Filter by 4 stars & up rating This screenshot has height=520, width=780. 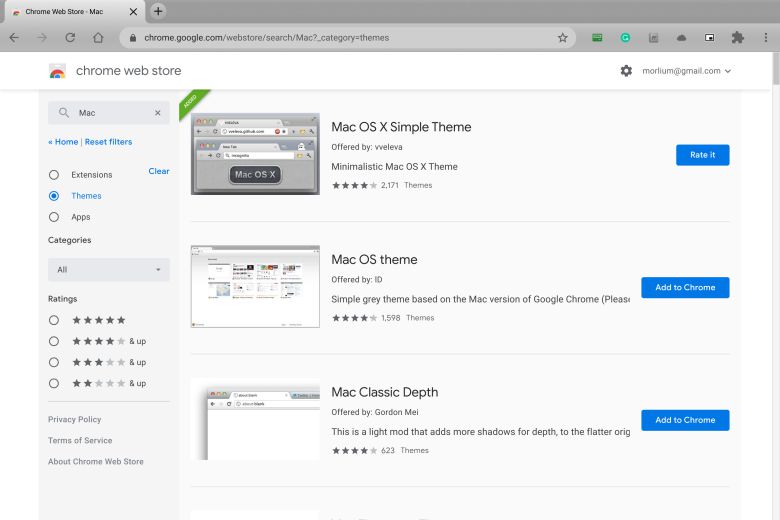point(54,341)
